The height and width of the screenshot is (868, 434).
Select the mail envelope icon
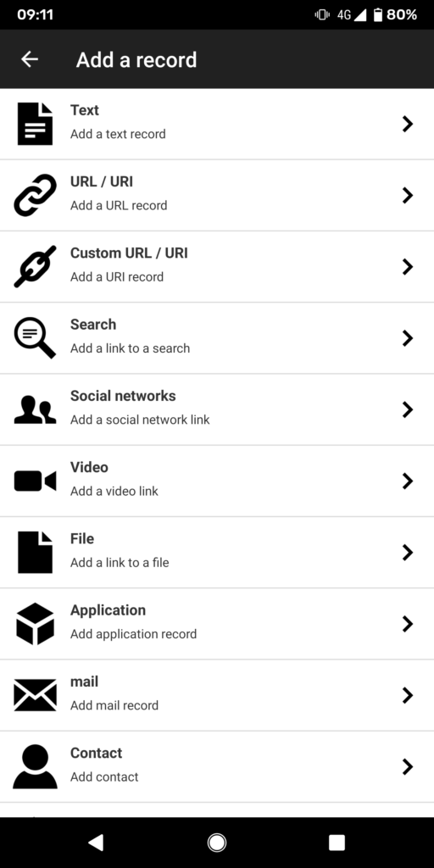point(35,695)
